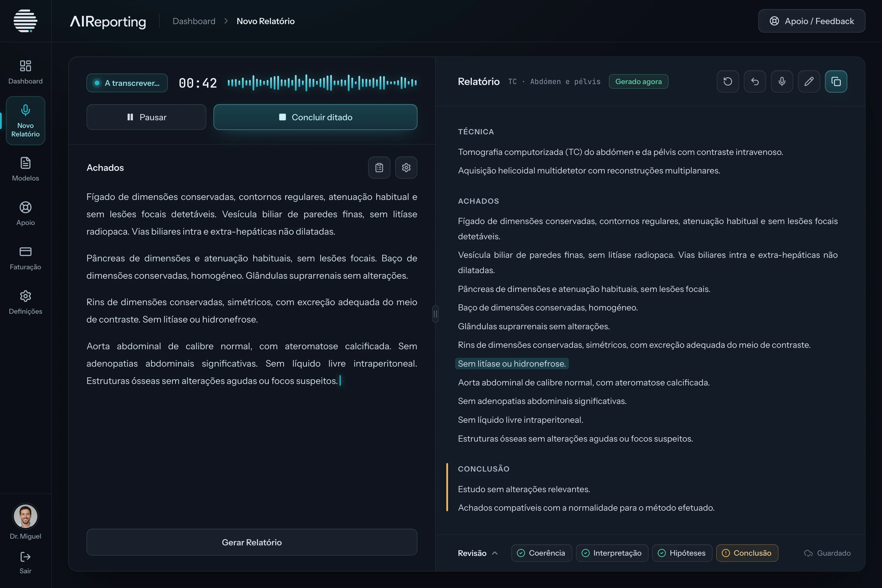Click the Gerar Relatório button
The width and height of the screenshot is (882, 588).
pos(252,542)
